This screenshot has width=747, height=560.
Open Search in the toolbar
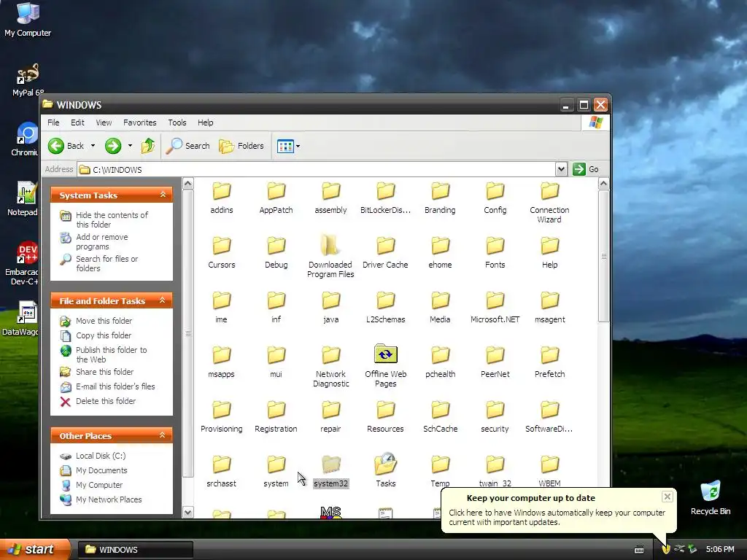tap(188, 146)
